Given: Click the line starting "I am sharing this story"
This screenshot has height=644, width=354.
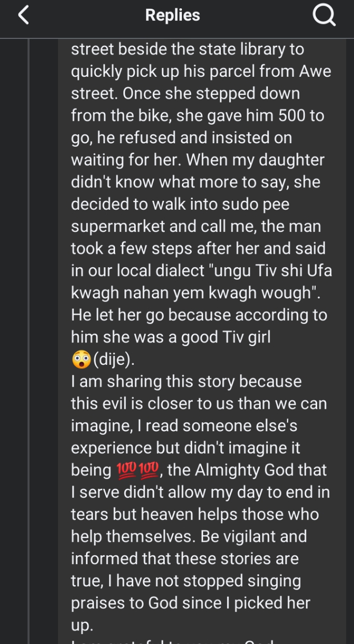Looking at the screenshot, I should click(x=186, y=381).
